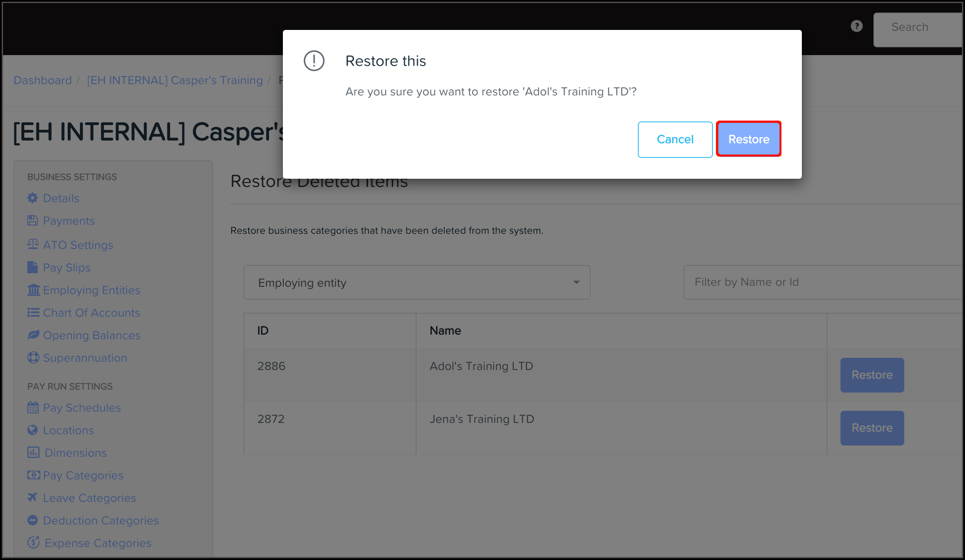Click the Pay Schedules calendar icon

pos(33,408)
